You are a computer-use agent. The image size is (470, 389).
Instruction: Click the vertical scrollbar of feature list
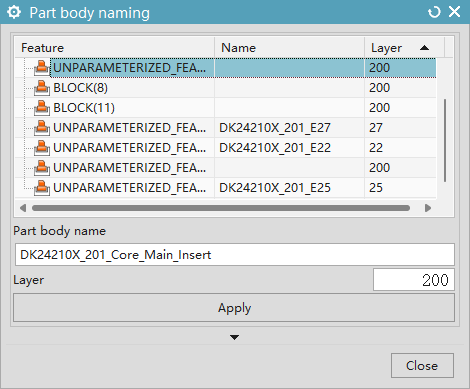445,140
